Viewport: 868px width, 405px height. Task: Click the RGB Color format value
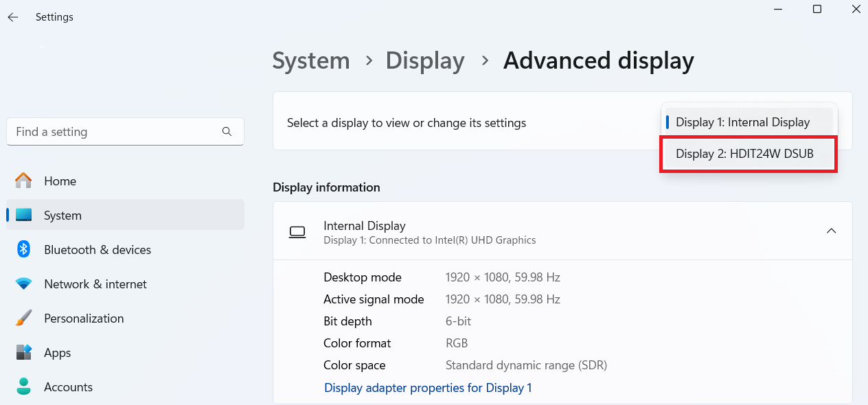pyautogui.click(x=457, y=343)
